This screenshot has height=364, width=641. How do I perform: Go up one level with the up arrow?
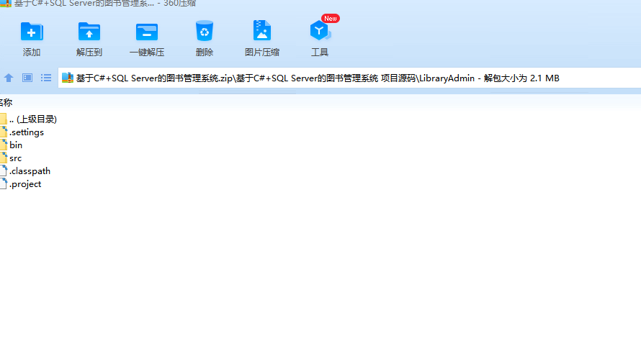9,78
